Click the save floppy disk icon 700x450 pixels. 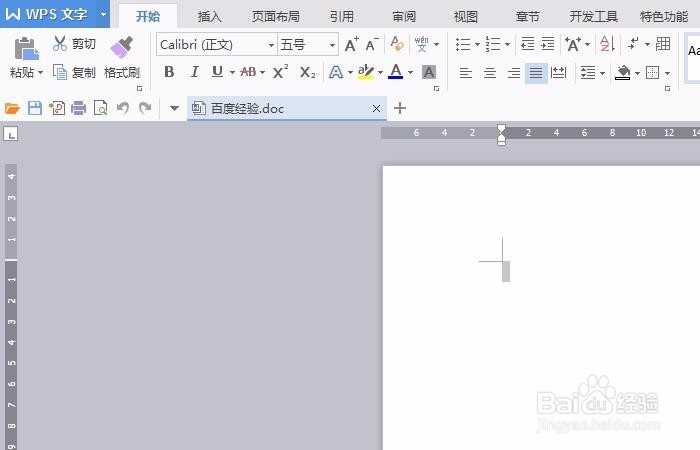click(35, 108)
